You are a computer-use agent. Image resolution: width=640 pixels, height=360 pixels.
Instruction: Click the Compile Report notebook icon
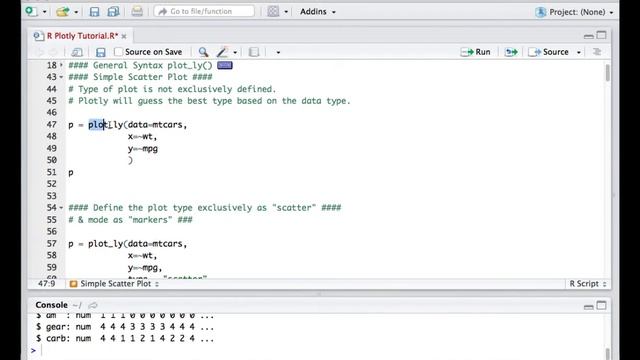click(x=253, y=52)
